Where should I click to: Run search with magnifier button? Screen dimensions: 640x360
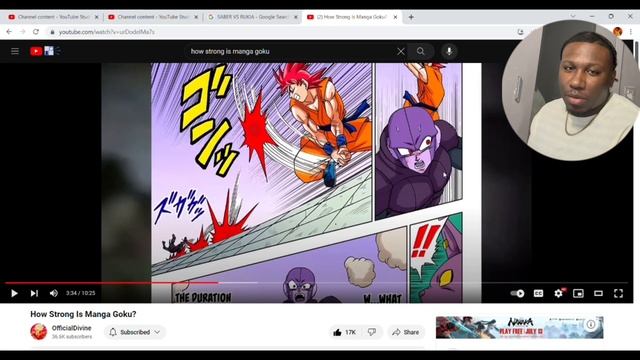(421, 51)
